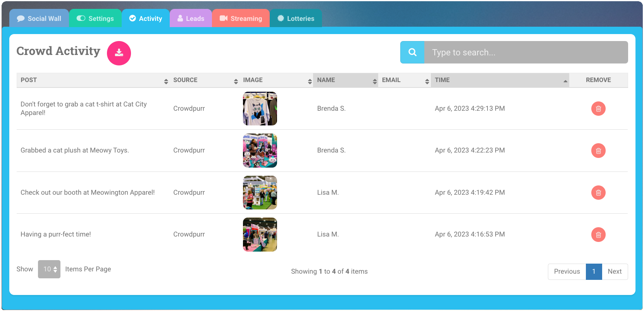Screen dimensions: 644x312
Task: Switch to the Settings tab
Action: [x=95, y=18]
